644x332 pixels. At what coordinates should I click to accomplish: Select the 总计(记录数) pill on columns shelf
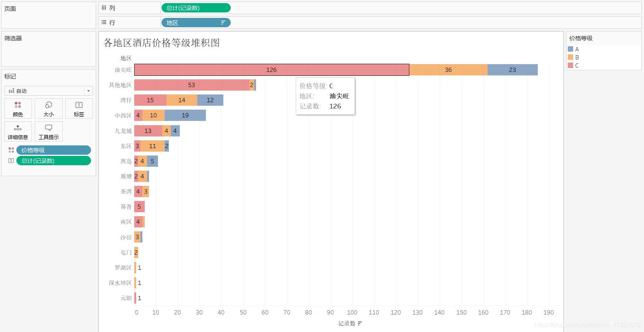coord(196,8)
